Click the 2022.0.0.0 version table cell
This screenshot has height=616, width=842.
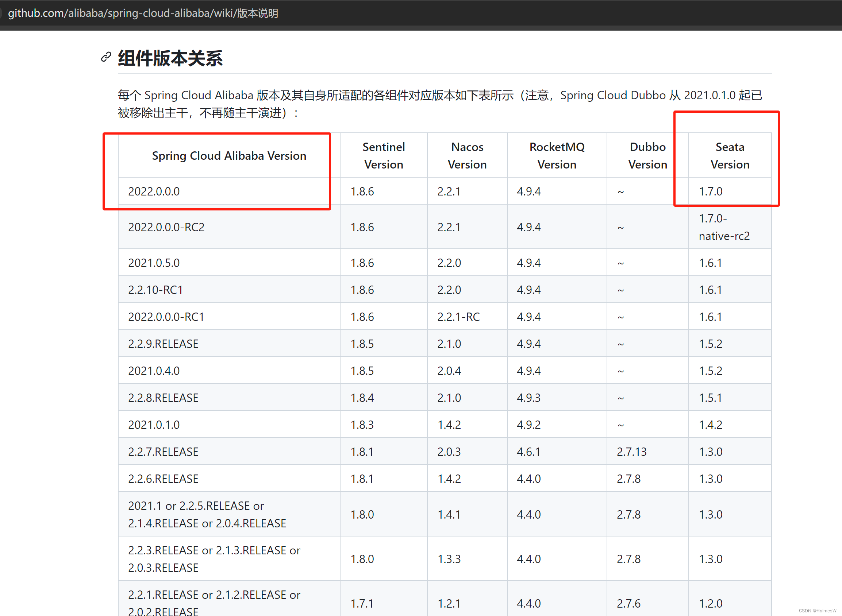[x=154, y=191]
